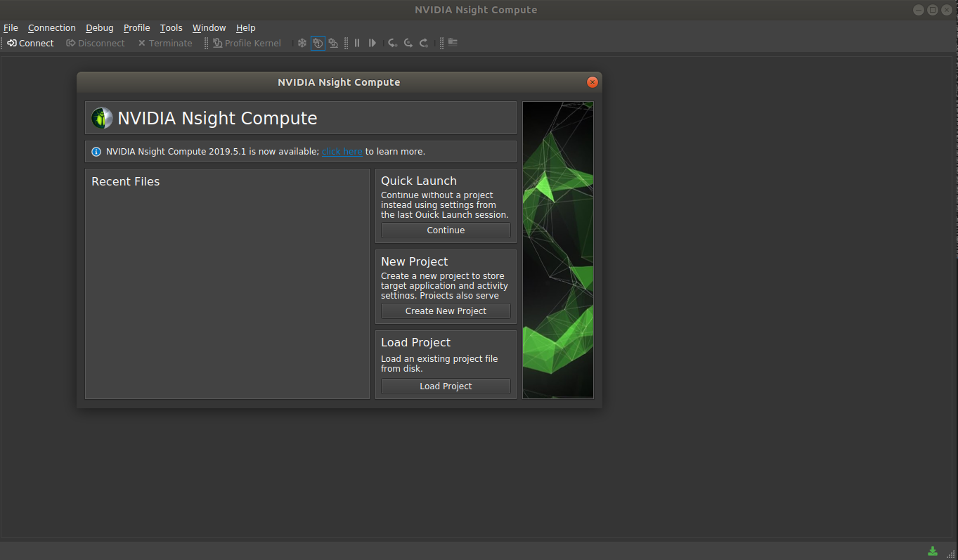Click the Continue button under Quick Launch
958x560 pixels.
[446, 230]
